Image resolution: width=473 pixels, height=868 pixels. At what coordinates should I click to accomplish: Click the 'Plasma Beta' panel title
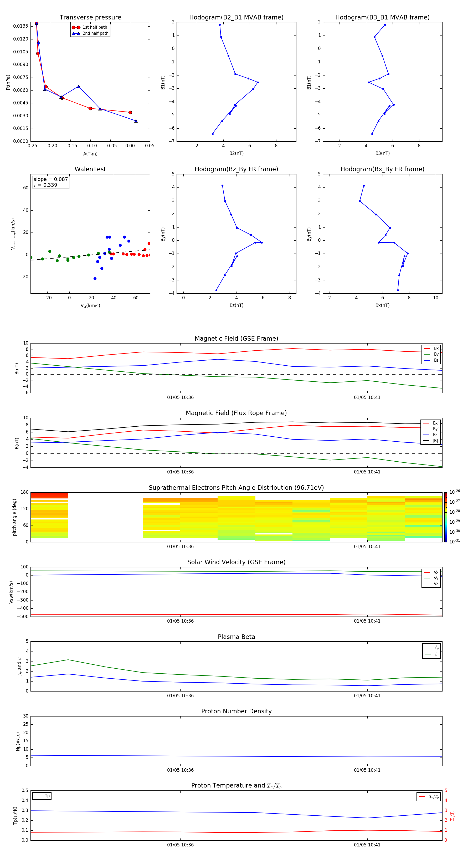point(236,637)
